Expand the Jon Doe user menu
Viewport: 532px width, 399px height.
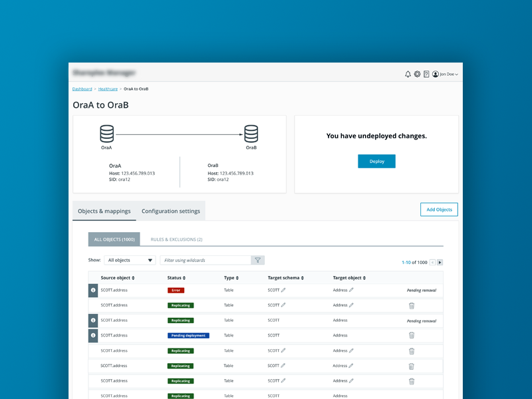coord(445,74)
